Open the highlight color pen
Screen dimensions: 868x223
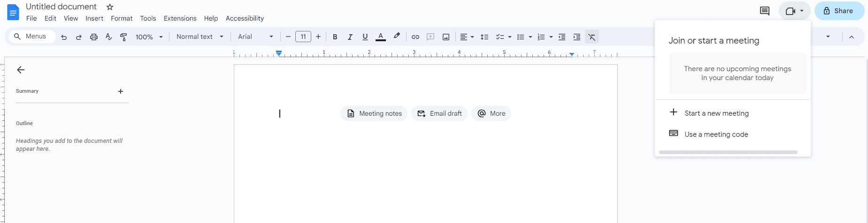pos(397,37)
